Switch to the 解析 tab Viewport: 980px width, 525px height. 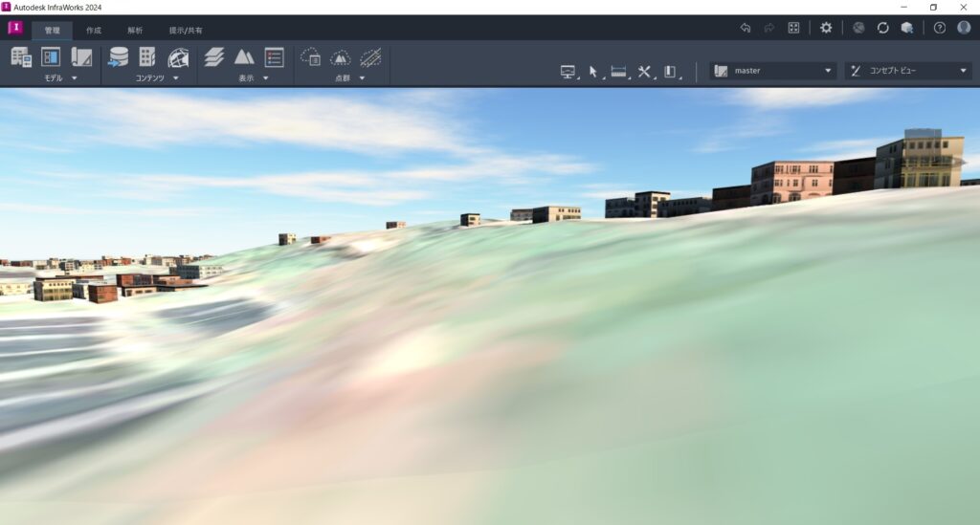coord(135,30)
